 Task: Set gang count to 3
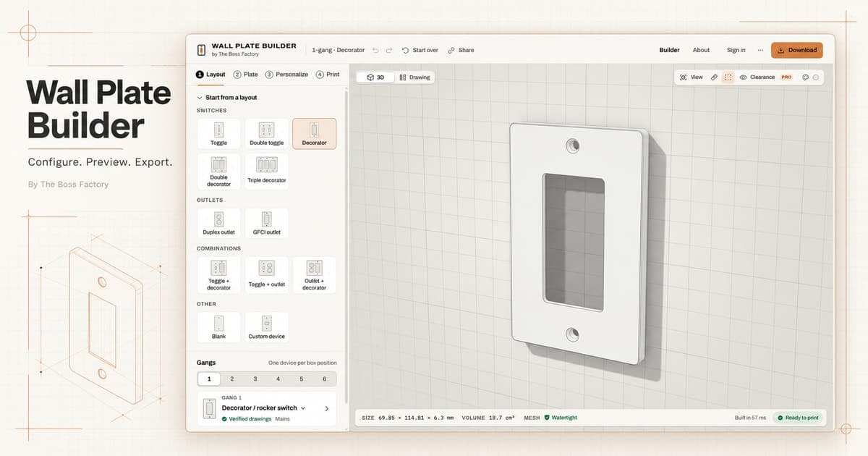(255, 379)
